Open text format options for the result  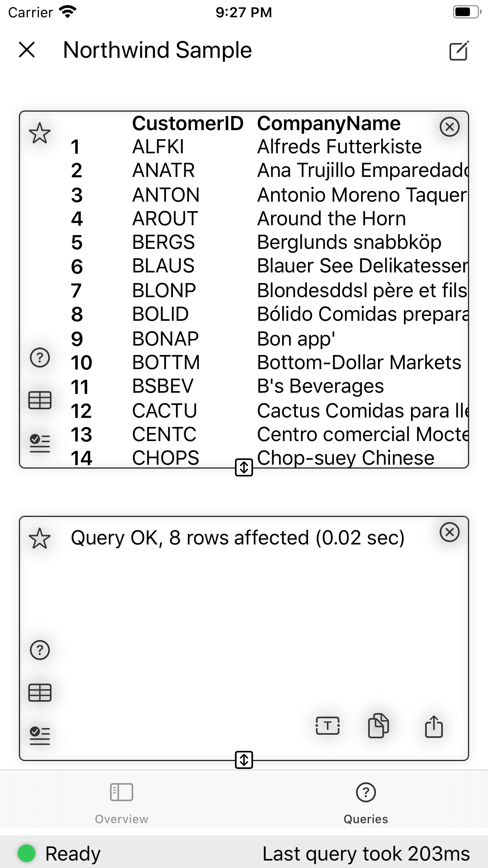click(327, 726)
